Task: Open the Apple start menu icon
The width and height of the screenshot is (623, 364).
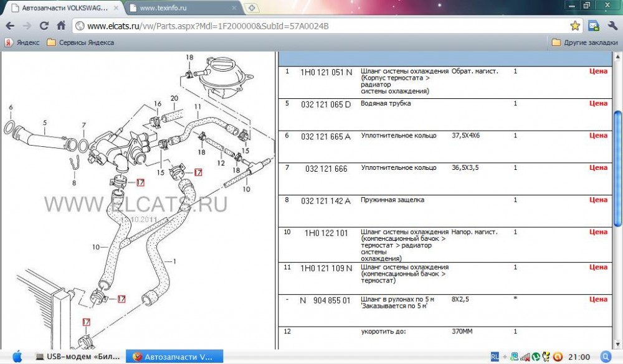Action: [x=17, y=356]
